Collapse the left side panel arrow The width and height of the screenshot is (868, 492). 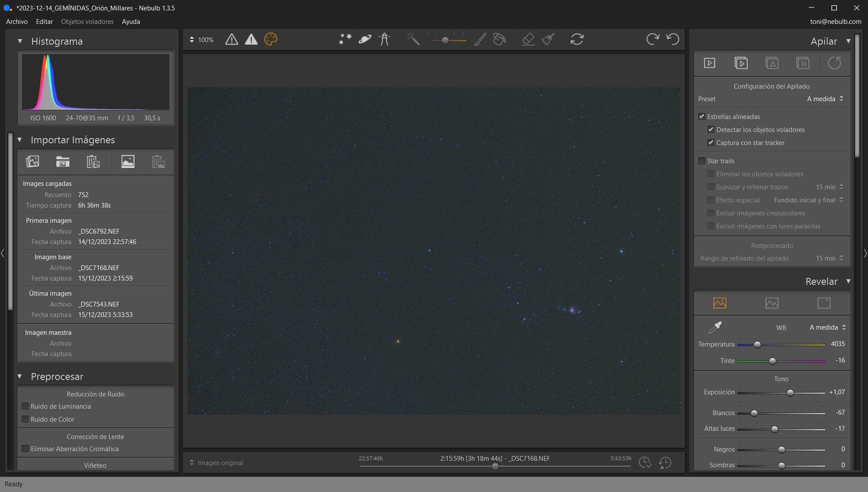click(x=3, y=253)
